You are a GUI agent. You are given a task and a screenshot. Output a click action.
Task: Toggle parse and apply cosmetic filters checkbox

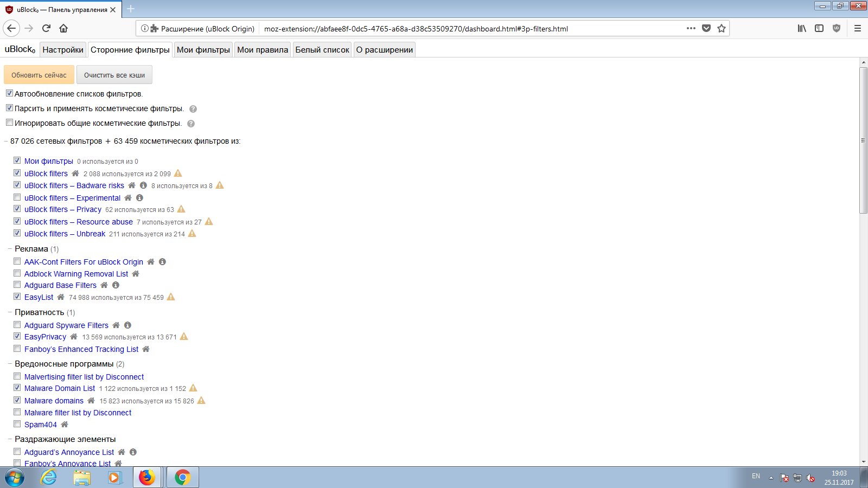9,108
